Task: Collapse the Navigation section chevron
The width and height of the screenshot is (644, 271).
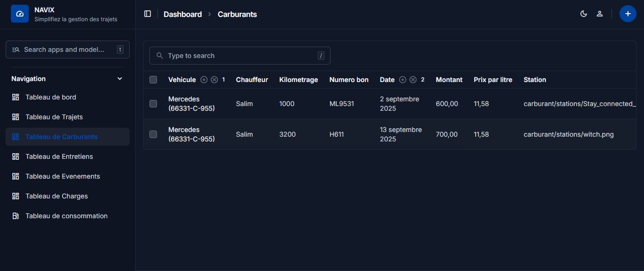Action: point(120,79)
